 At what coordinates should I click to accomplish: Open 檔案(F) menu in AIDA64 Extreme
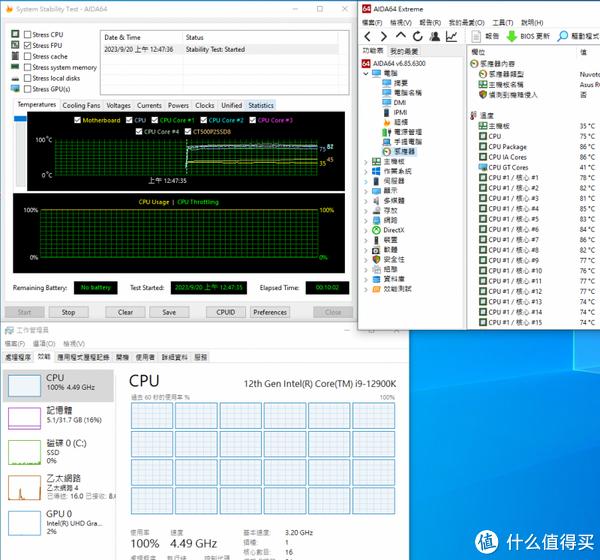coord(372,23)
